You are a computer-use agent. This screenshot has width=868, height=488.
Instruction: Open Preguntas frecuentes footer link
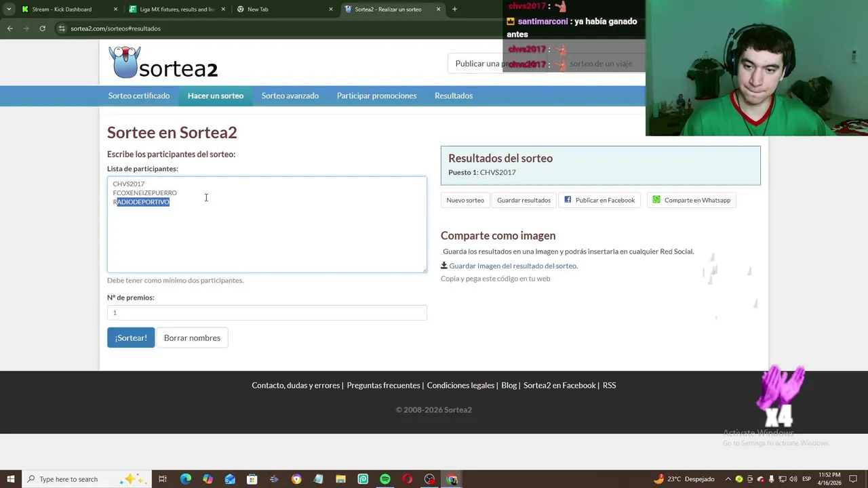click(383, 385)
